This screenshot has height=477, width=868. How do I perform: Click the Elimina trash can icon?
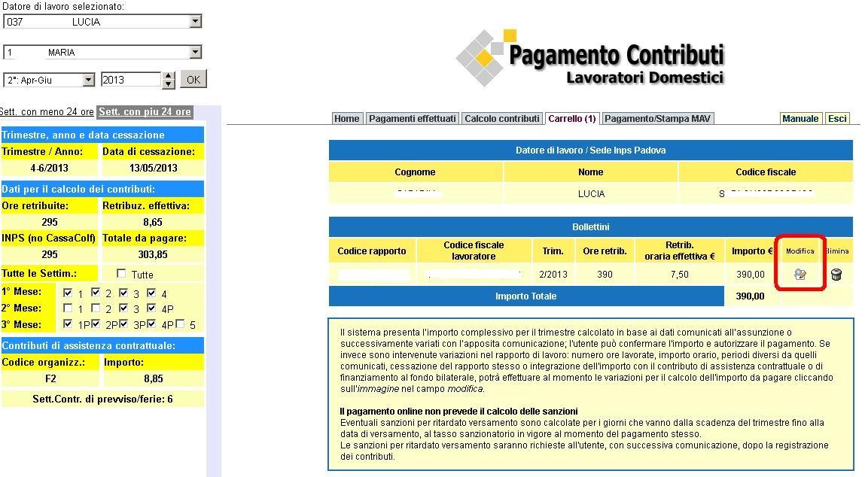click(x=836, y=275)
